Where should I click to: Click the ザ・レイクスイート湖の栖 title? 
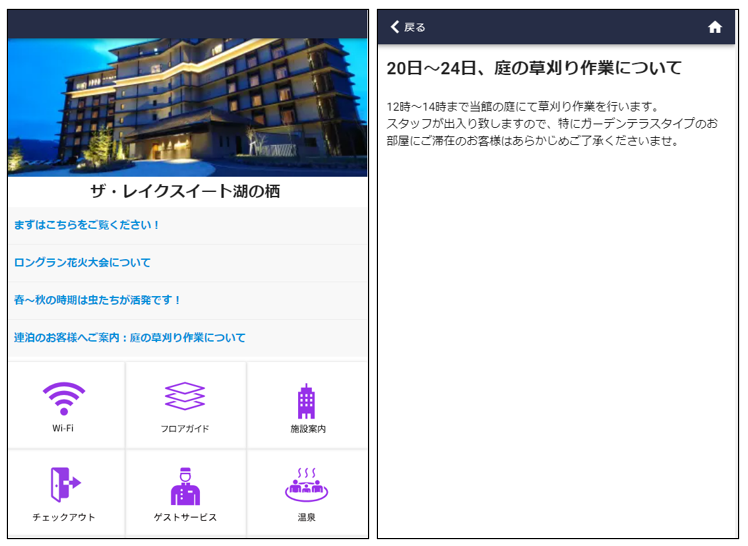click(x=185, y=192)
